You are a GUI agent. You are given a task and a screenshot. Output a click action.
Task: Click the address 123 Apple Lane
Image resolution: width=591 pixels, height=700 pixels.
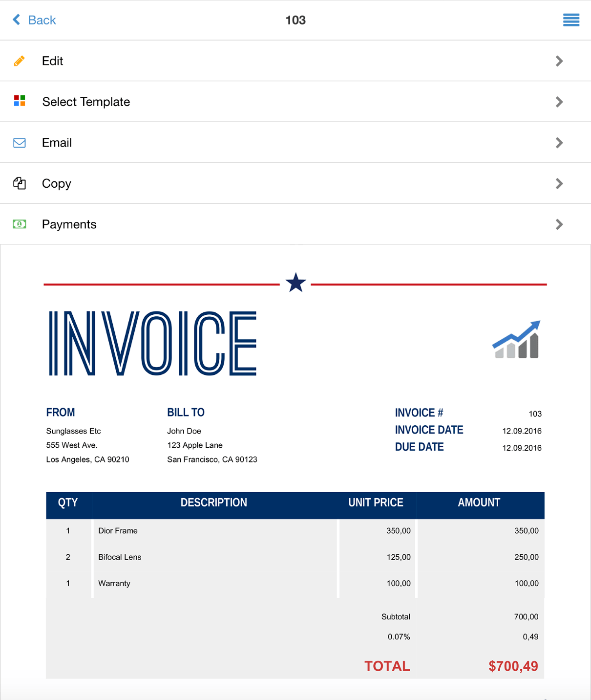pyautogui.click(x=195, y=445)
